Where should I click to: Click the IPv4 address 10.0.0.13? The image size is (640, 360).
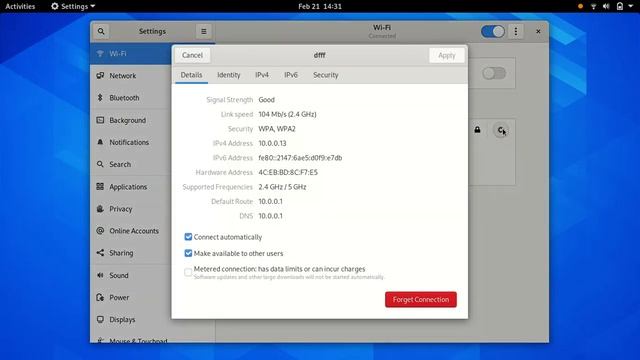272,143
